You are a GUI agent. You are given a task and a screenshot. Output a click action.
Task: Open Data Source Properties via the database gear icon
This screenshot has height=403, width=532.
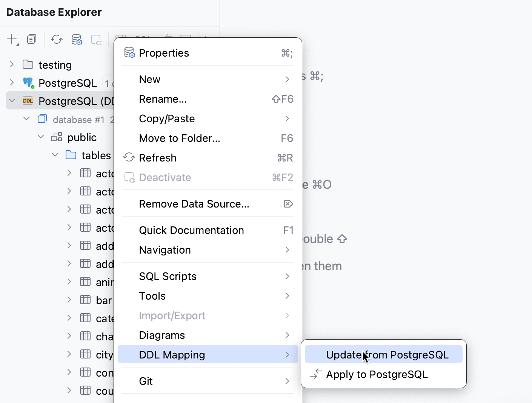pyautogui.click(x=77, y=39)
